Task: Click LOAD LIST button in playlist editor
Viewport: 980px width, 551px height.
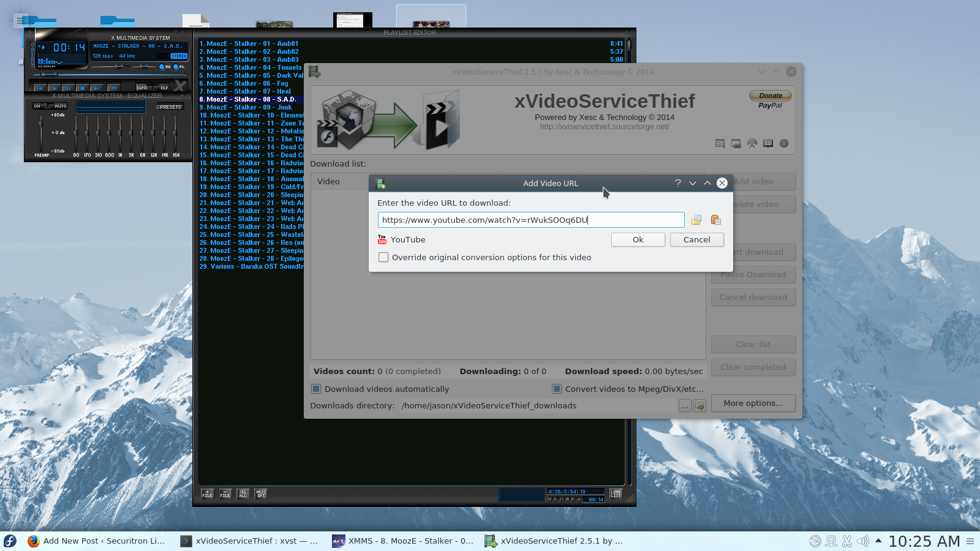Action: [x=616, y=493]
